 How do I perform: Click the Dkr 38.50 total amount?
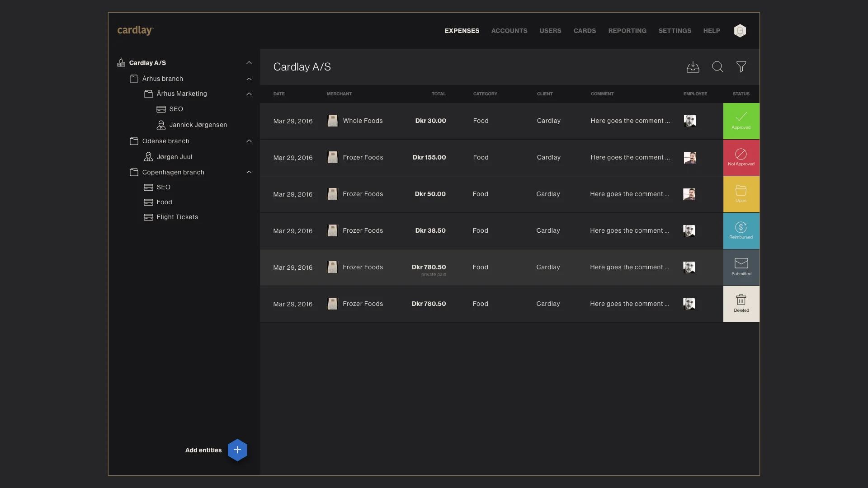click(x=430, y=230)
